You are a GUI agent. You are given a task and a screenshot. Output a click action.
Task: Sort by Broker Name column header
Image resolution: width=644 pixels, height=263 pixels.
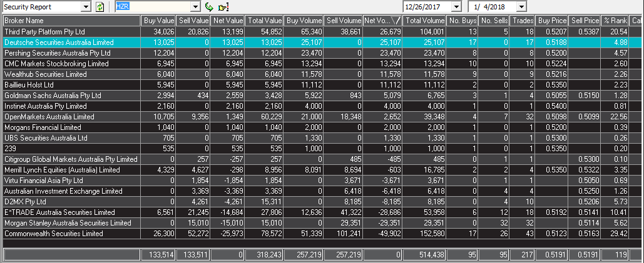point(71,21)
